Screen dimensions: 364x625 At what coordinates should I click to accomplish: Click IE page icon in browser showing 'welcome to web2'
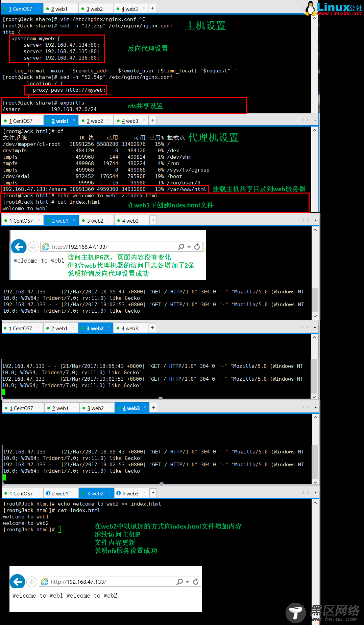44,582
